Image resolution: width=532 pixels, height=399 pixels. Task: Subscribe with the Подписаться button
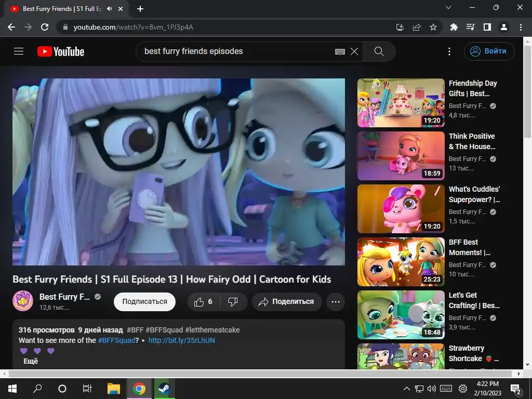coord(144,302)
